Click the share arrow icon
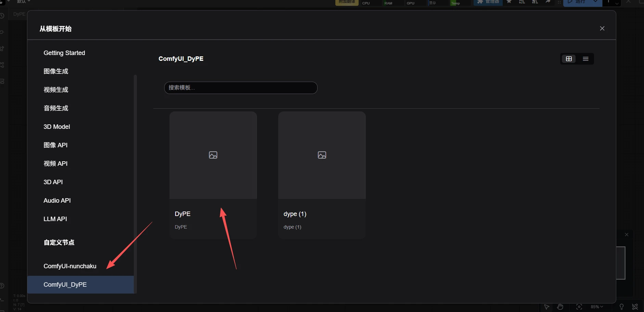 click(548, 2)
